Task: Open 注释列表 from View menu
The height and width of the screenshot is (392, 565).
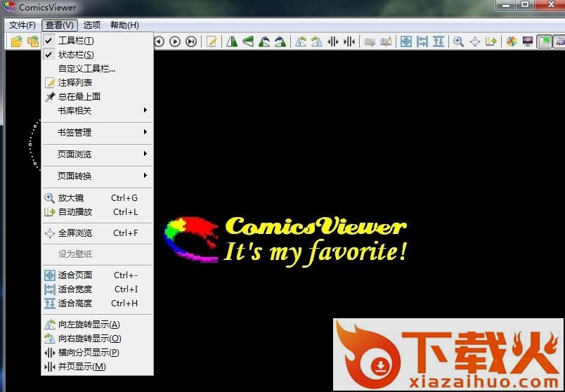Action: (x=97, y=82)
